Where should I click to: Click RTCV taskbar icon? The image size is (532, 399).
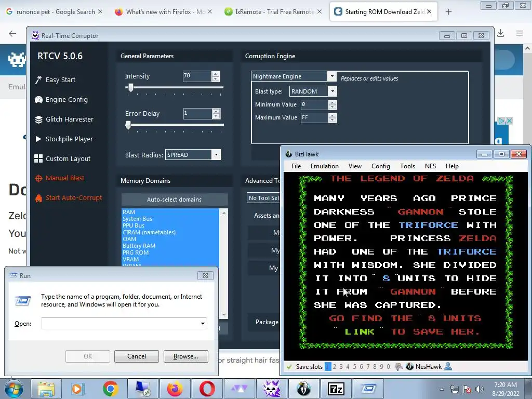click(x=271, y=389)
